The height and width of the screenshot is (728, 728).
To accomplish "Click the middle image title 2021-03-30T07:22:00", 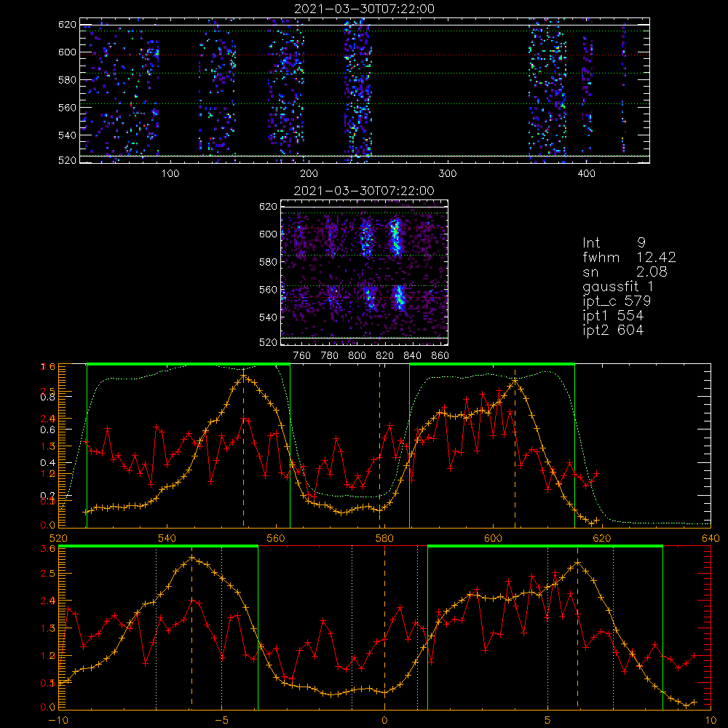I will 365,191.
